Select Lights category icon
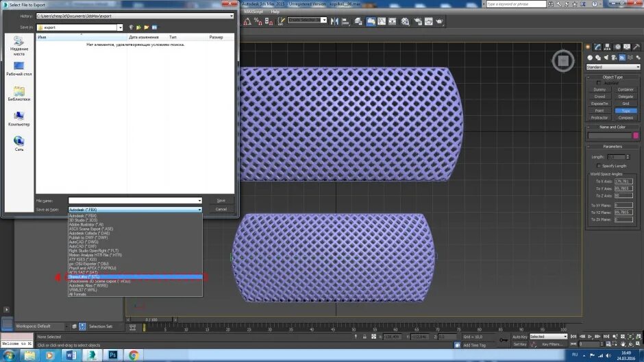The height and width of the screenshot is (362, 644). [x=606, y=58]
